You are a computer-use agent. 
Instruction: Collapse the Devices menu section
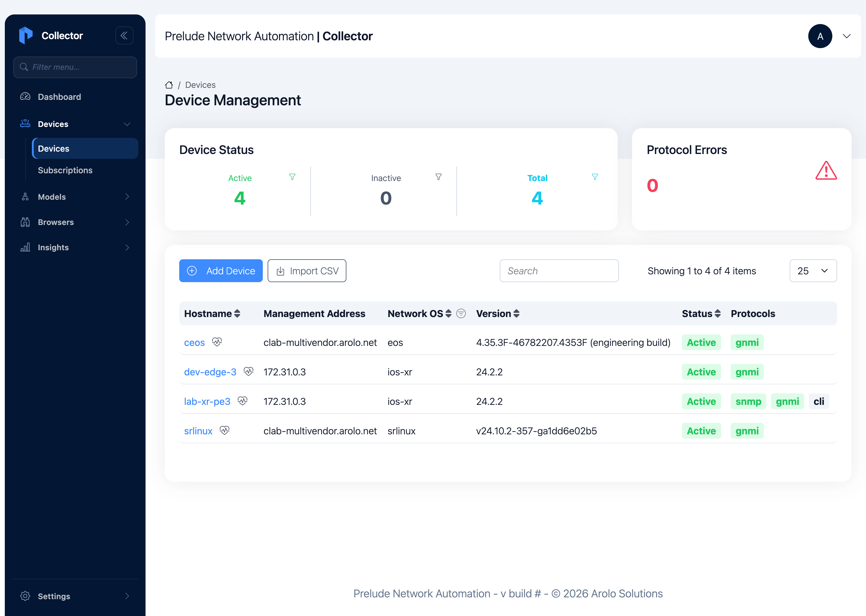point(127,124)
